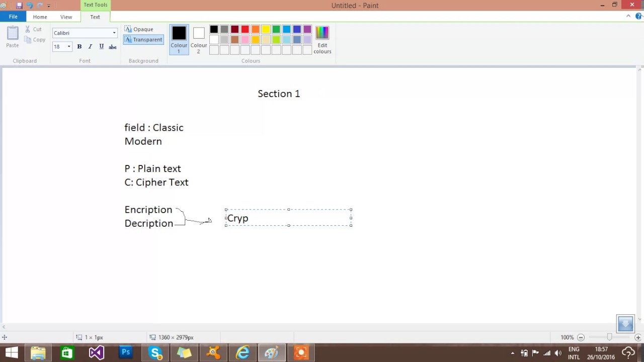This screenshot has width=644, height=362.
Task: Collapse the ribbon with the chevron
Action: point(628,16)
